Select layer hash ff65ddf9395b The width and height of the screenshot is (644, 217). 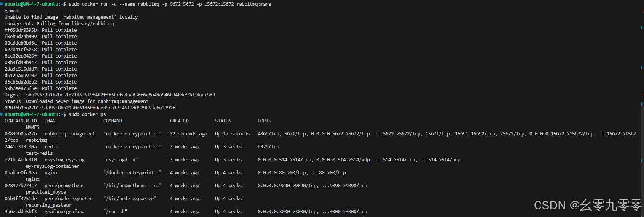point(21,30)
